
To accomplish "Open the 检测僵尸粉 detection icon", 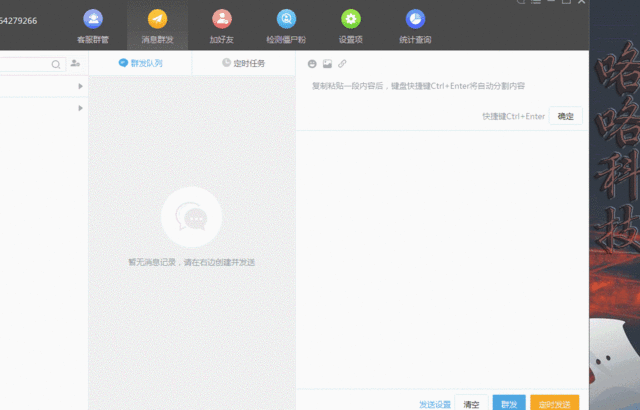I will pyautogui.click(x=286, y=19).
